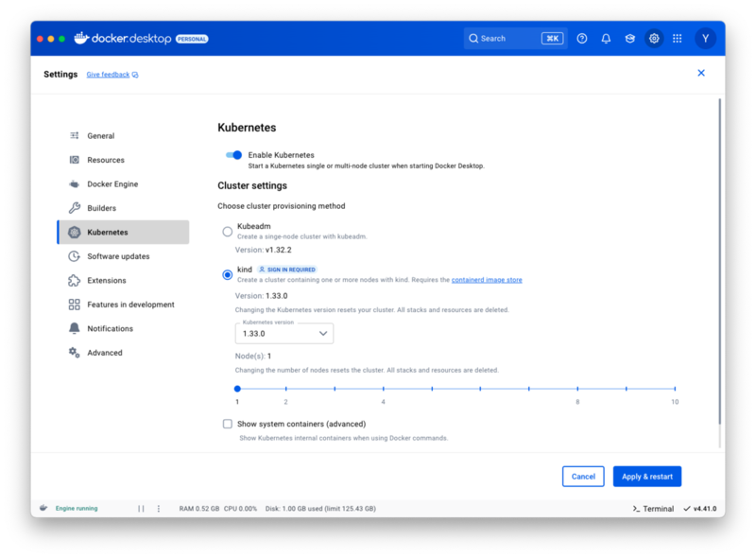Viewport: 756px width, 558px height.
Task: Click the Engine running status text
Action: [x=77, y=508]
